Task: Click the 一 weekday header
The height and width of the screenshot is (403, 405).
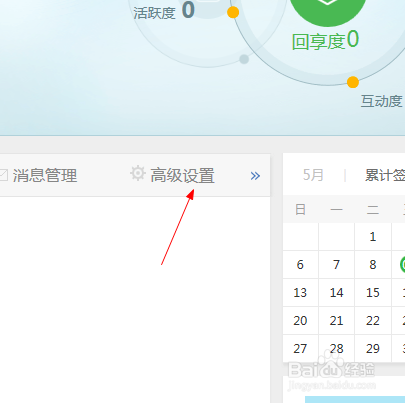Action: pyautogui.click(x=336, y=210)
